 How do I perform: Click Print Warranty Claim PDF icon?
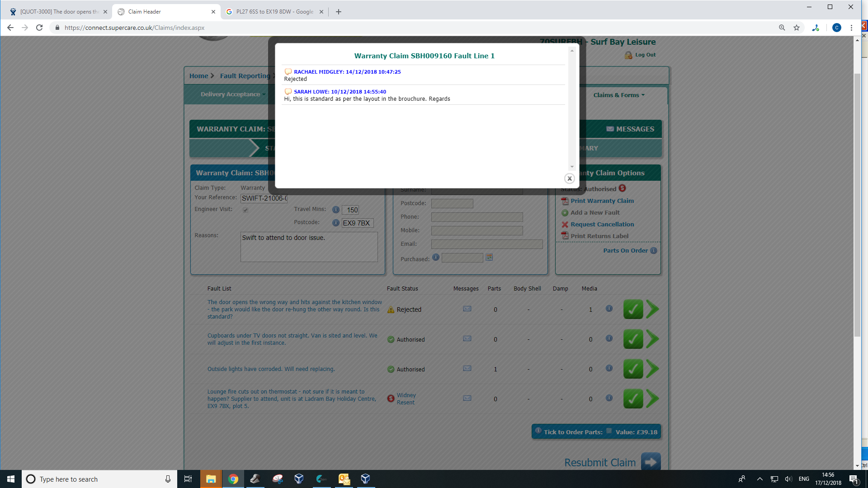[565, 201]
